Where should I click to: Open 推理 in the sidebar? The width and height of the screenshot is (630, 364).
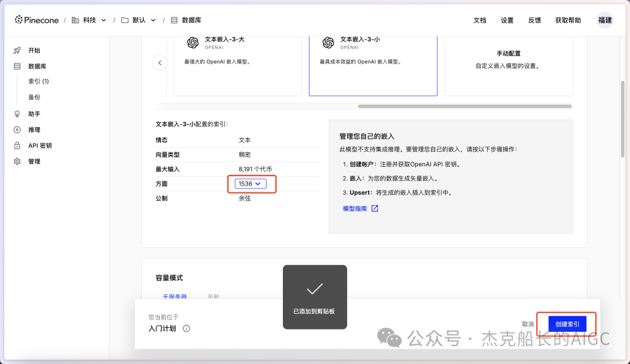pyautogui.click(x=34, y=129)
